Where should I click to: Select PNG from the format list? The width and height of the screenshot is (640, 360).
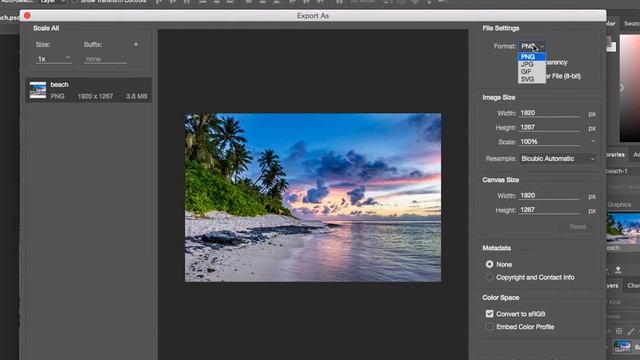point(532,56)
